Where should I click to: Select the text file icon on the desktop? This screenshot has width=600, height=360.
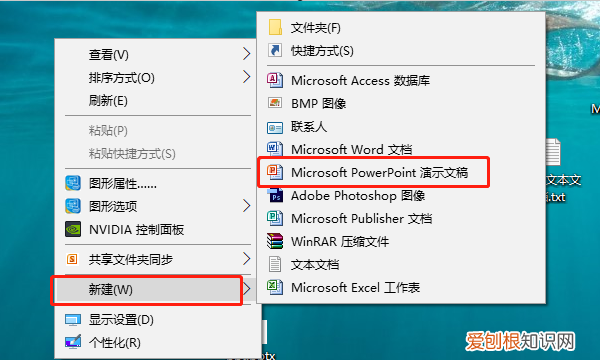(x=553, y=151)
